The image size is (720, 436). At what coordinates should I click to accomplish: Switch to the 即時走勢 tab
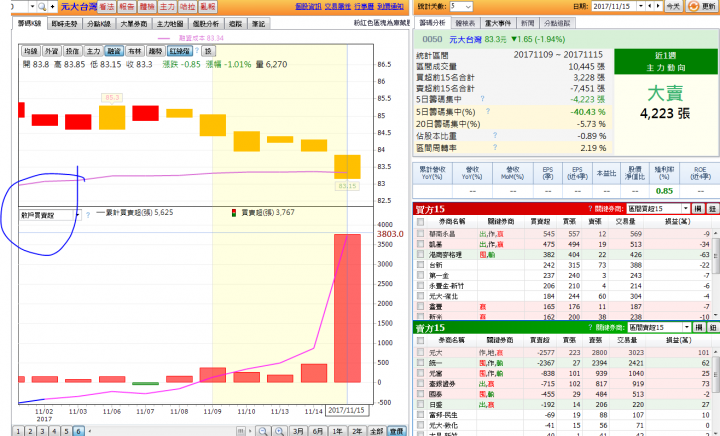[64, 23]
